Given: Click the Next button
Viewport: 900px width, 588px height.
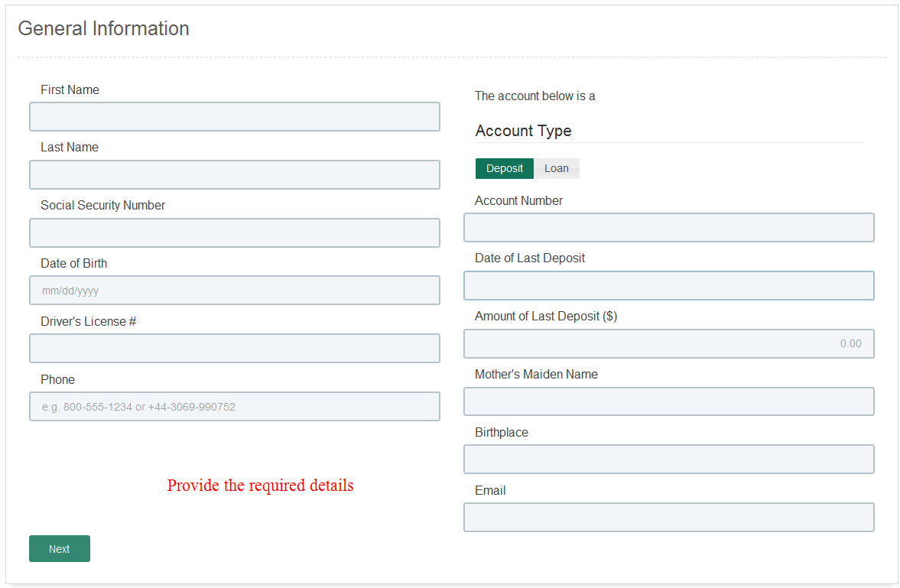Looking at the screenshot, I should click(x=59, y=549).
